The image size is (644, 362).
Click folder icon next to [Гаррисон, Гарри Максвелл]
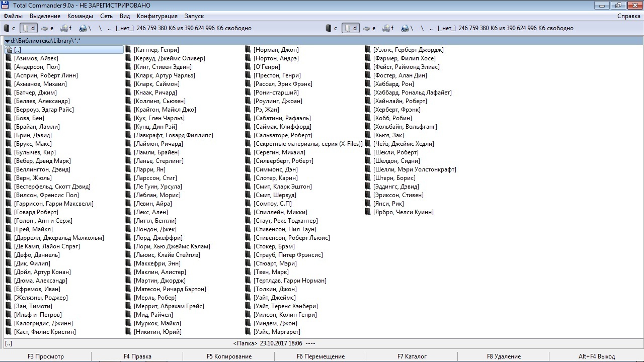point(9,204)
